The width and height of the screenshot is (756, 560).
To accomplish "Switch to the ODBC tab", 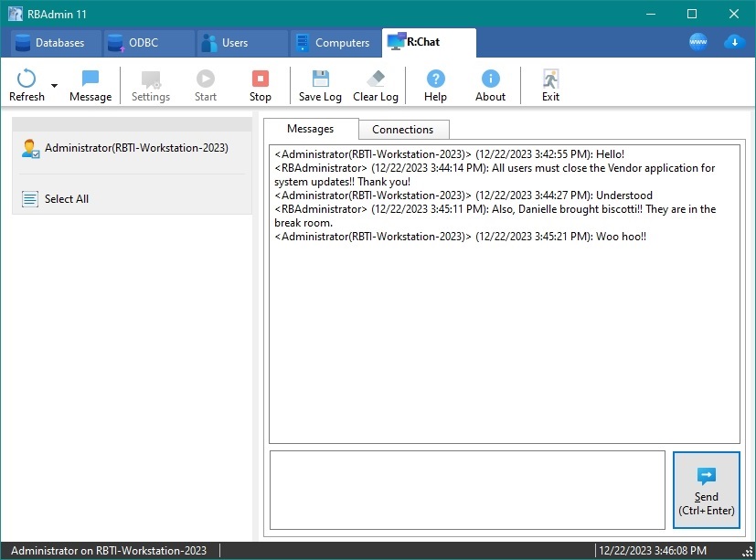I will (x=150, y=43).
